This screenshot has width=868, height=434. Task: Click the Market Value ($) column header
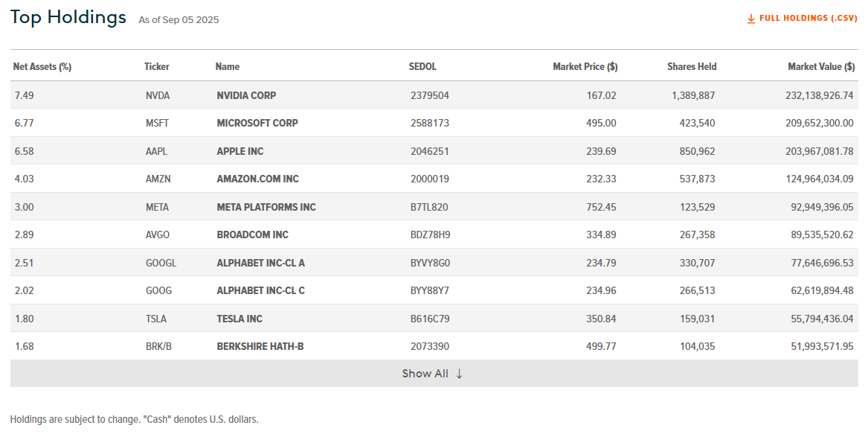[x=821, y=66]
